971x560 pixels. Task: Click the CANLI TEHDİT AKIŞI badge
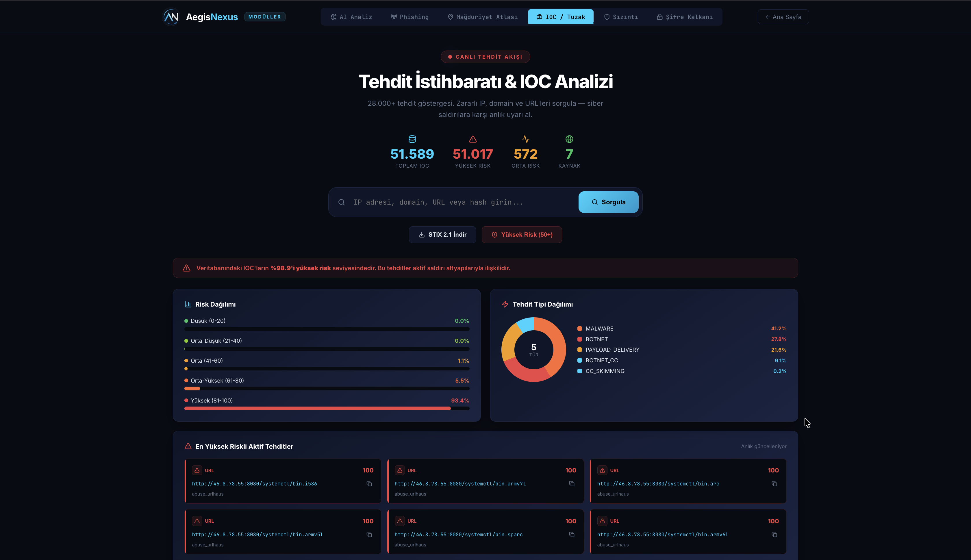[x=485, y=57]
